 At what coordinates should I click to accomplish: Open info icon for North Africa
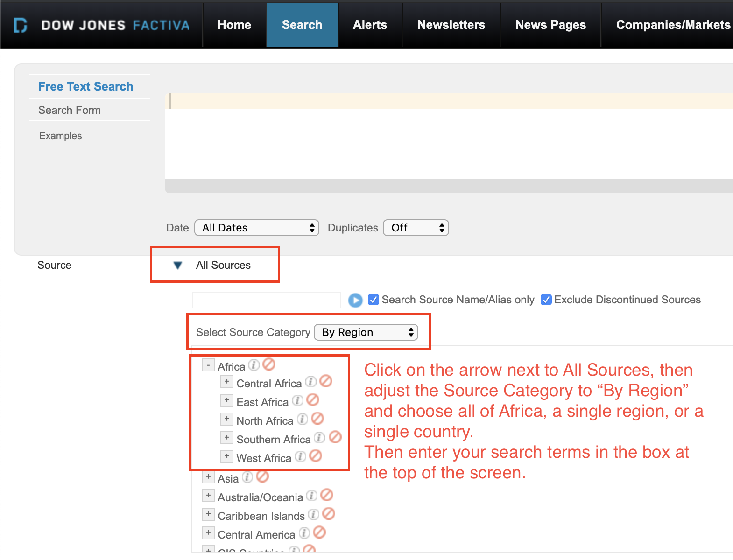pyautogui.click(x=303, y=419)
